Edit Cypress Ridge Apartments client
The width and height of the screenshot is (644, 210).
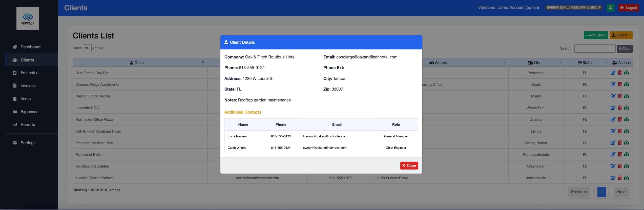click(x=613, y=84)
